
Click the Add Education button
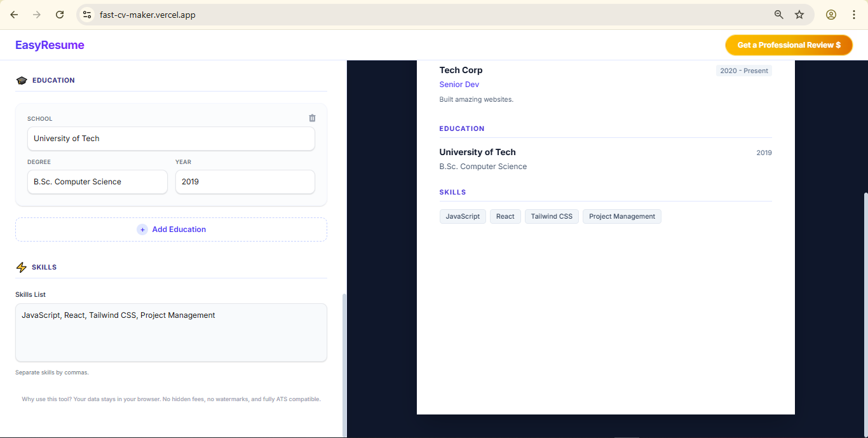171,229
